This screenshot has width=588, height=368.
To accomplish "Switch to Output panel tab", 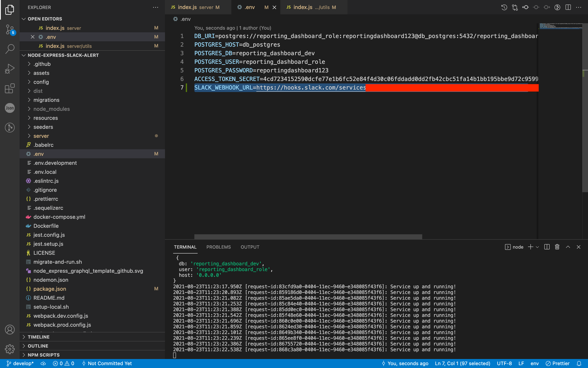I will (250, 247).
